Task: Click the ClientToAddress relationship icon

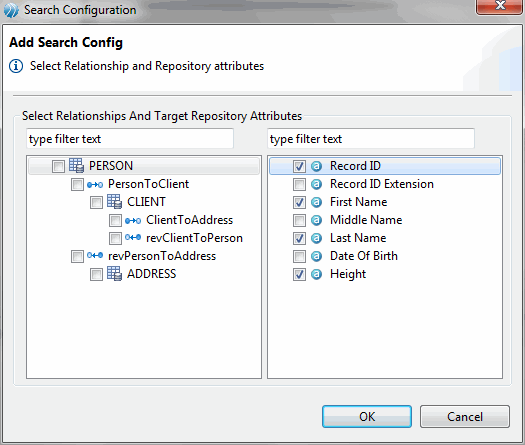Action: [133, 221]
